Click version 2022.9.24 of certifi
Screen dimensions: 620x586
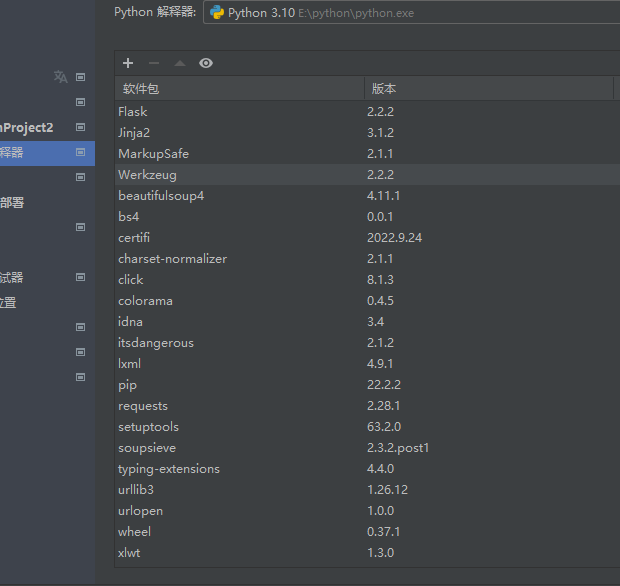394,237
